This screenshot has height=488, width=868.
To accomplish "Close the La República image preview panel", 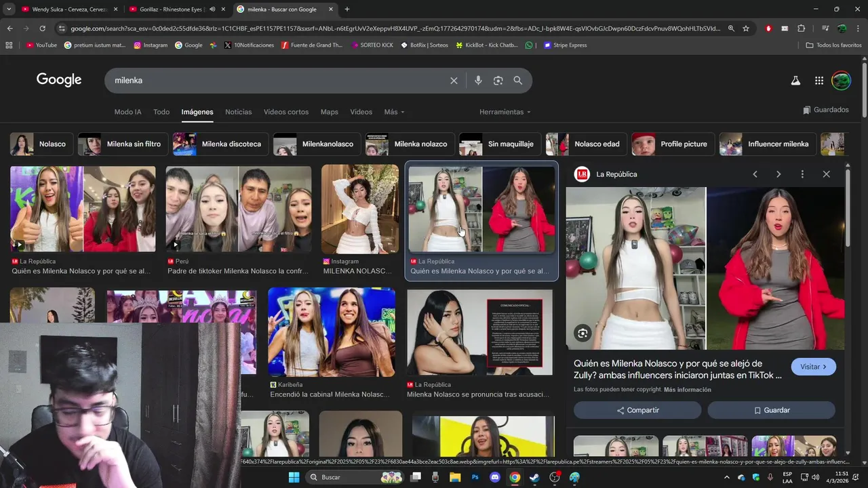I will [826, 174].
